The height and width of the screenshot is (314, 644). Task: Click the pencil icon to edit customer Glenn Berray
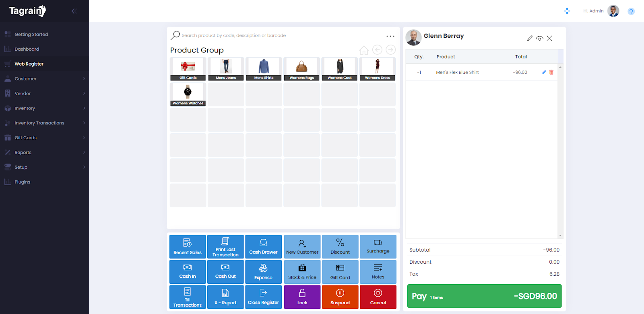coord(530,38)
